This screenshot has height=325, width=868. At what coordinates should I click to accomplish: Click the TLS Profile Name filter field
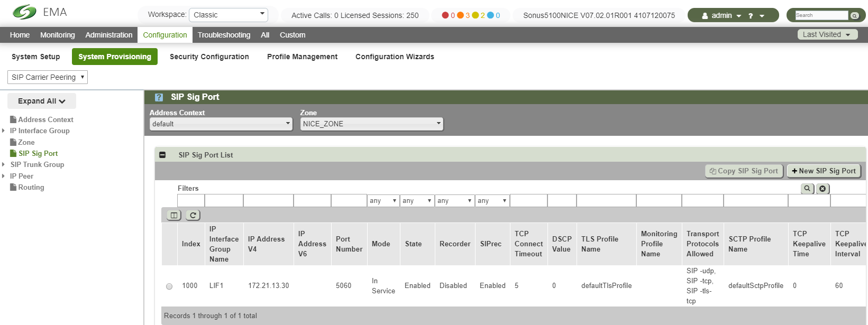point(606,201)
